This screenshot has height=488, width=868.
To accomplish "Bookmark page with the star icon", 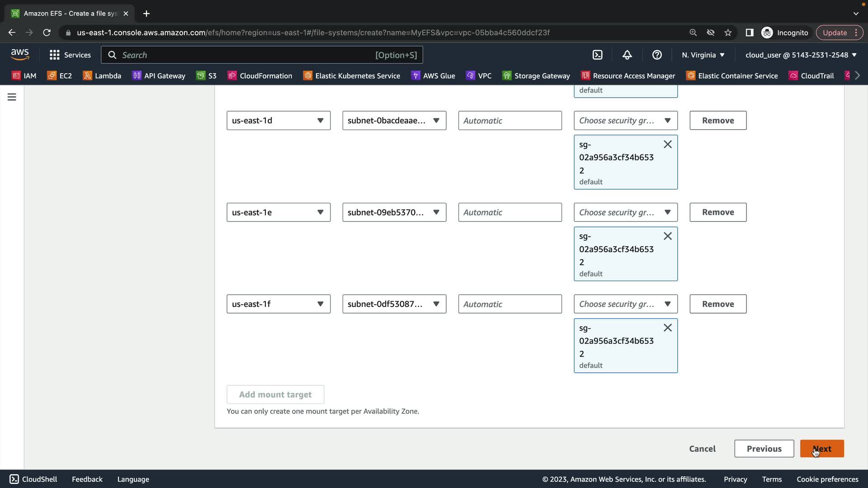I will (x=728, y=33).
